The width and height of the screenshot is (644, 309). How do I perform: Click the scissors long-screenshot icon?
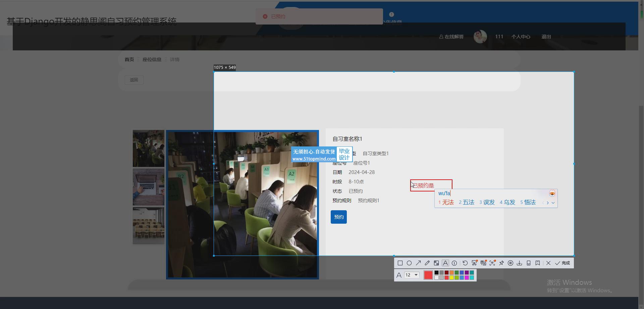pyautogui.click(x=474, y=263)
